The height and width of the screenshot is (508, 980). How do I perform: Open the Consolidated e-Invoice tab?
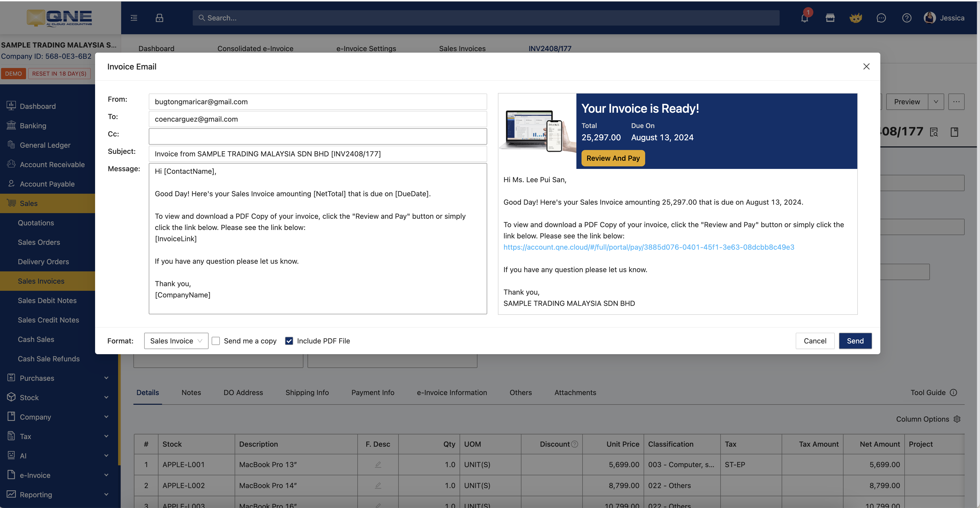pos(255,48)
